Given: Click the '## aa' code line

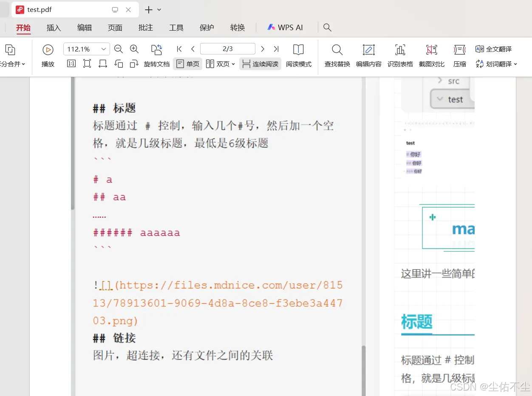Looking at the screenshot, I should coord(110,197).
